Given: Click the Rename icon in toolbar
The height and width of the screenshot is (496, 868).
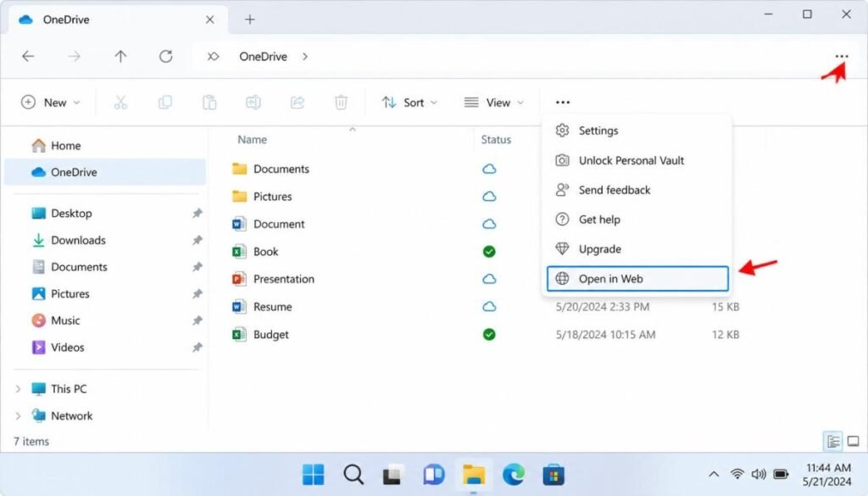Looking at the screenshot, I should point(253,103).
